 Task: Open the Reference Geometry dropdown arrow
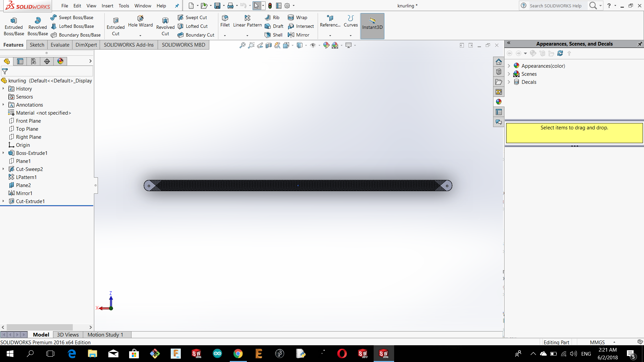point(330,36)
